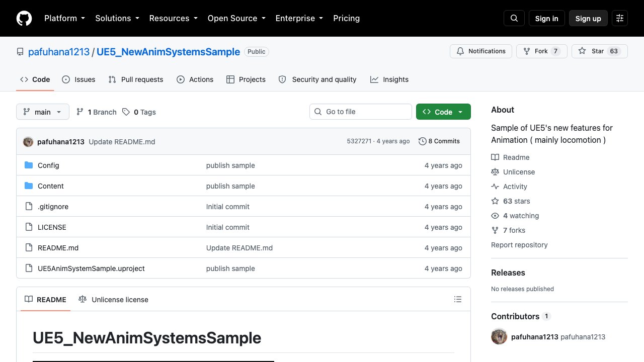644x362 pixels.
Task: Open the 7 forks link
Action: coord(508,230)
